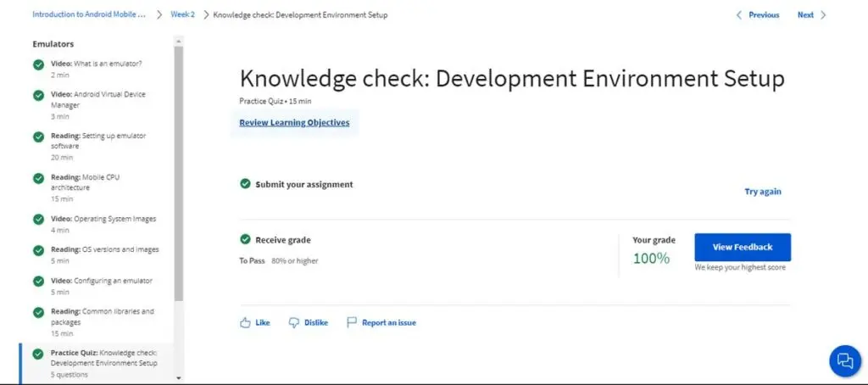The height and width of the screenshot is (385, 868).
Task: Open Review Learning Objectives link
Action: pos(294,122)
